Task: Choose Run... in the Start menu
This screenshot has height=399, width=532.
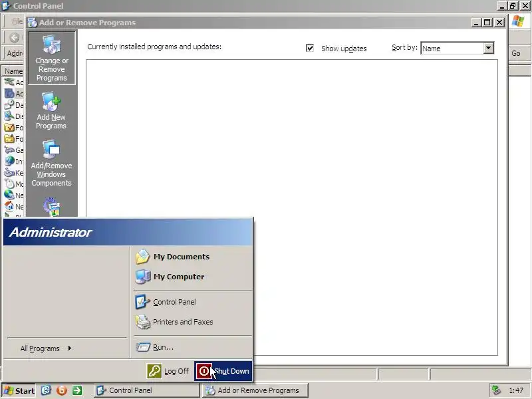Action: (x=193, y=347)
